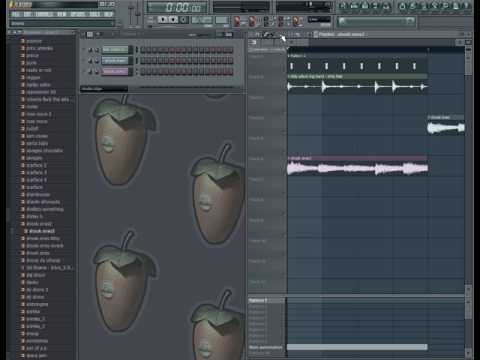Turn the pan knob of the pink channel
The image size is (480, 360).
pyautogui.click(x=90, y=71)
